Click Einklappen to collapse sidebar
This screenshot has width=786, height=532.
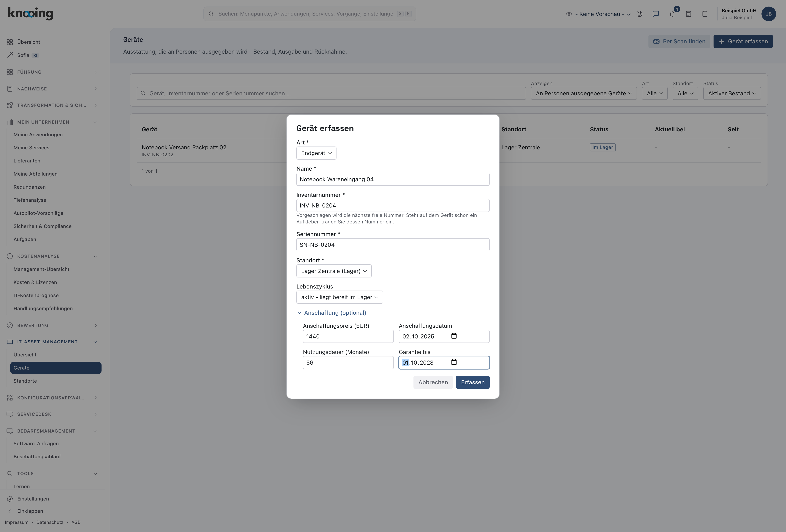[x=26, y=511]
